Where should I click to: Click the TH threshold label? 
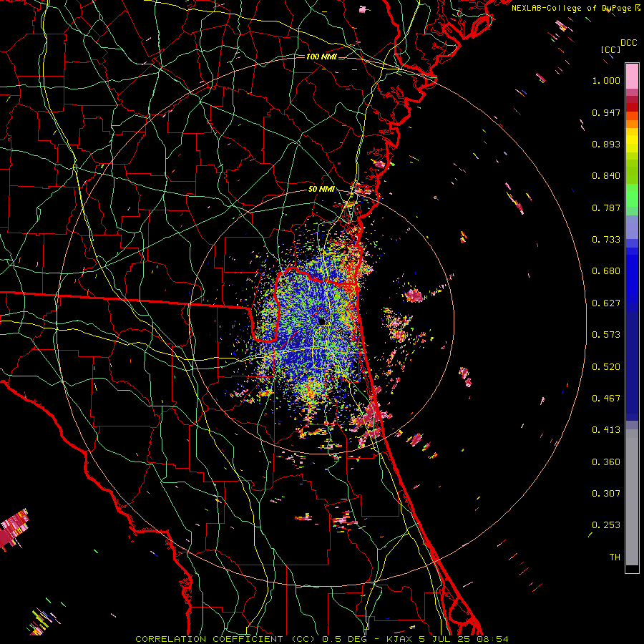pyautogui.click(x=615, y=557)
